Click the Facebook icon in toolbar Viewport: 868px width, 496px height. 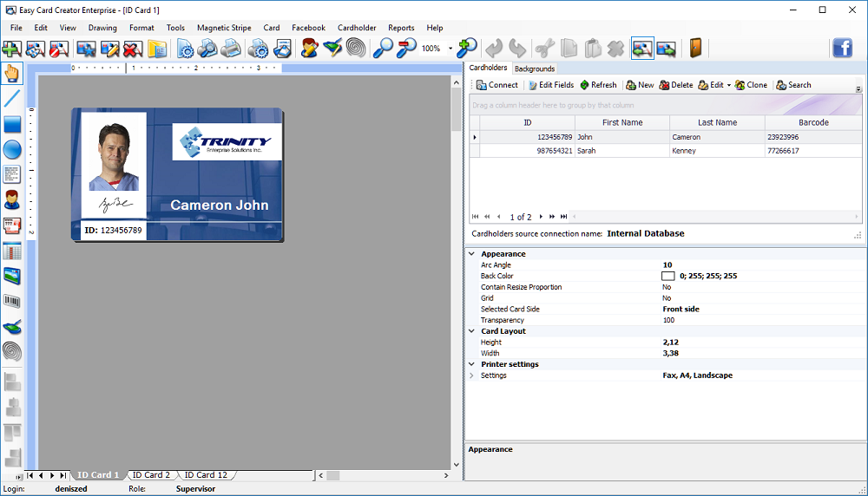(842, 48)
